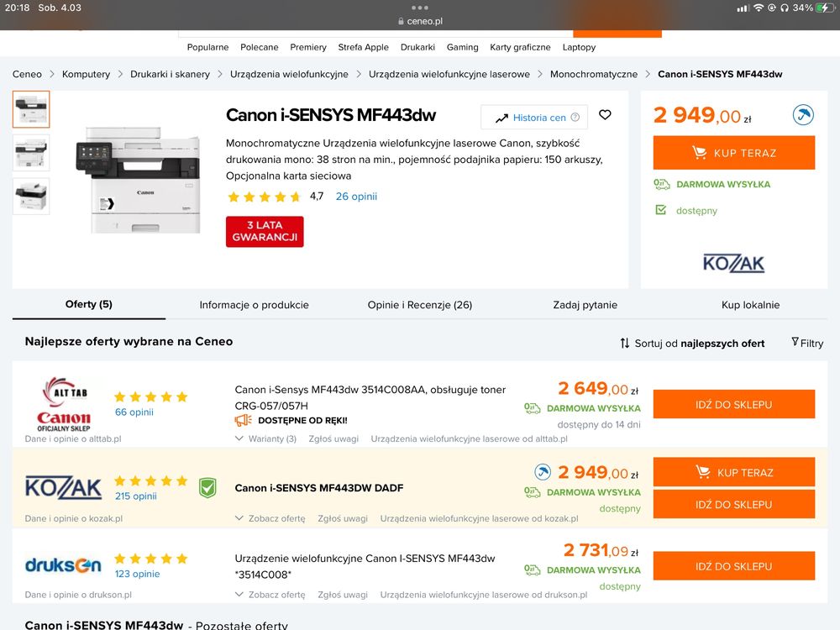This screenshot has height=630, width=840.
Task: Click KUP TERAZ in the Kozak offer row
Action: click(734, 472)
